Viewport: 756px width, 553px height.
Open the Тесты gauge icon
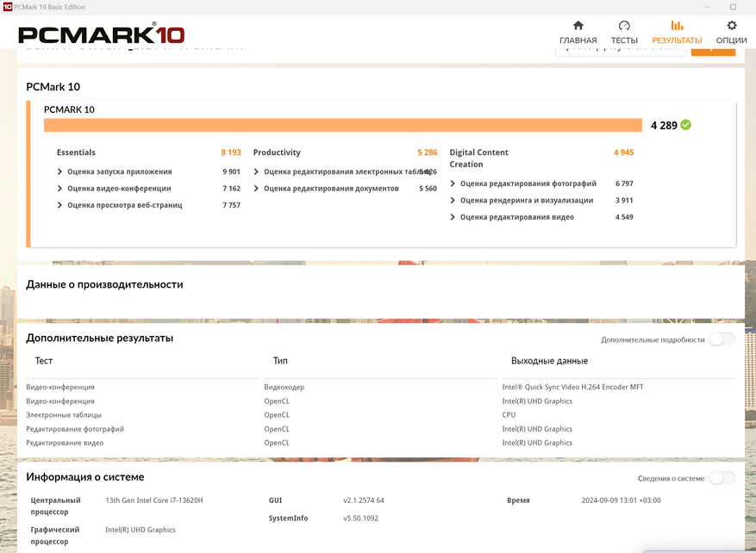624,26
